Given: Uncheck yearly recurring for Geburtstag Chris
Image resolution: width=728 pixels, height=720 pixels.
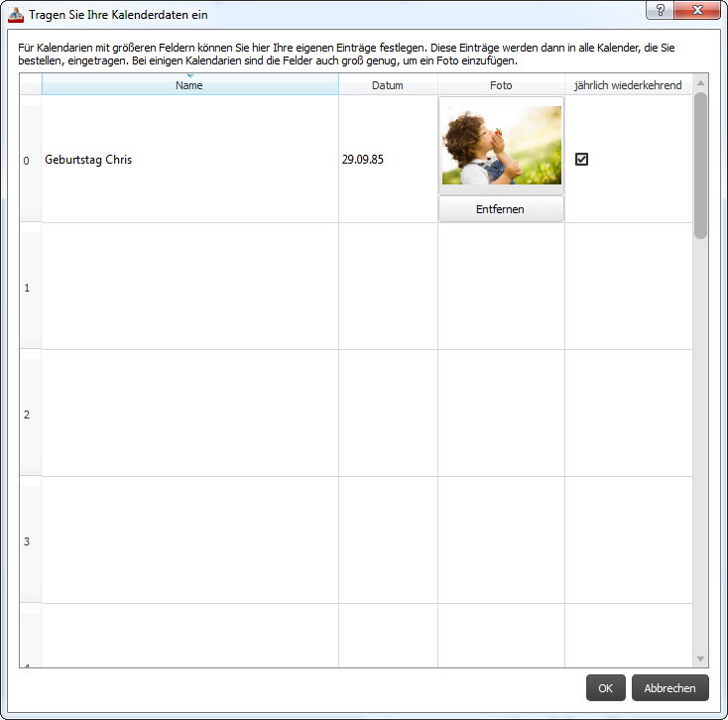Looking at the screenshot, I should click(581, 160).
